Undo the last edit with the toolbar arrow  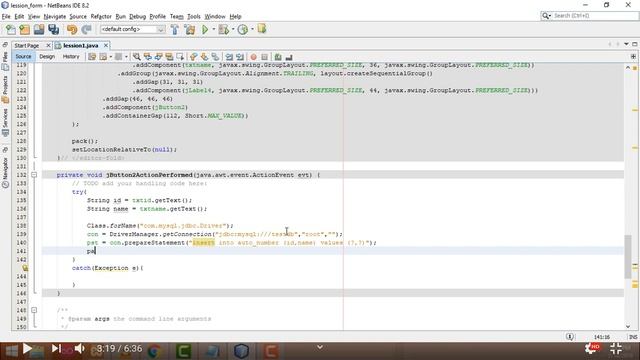point(72,29)
